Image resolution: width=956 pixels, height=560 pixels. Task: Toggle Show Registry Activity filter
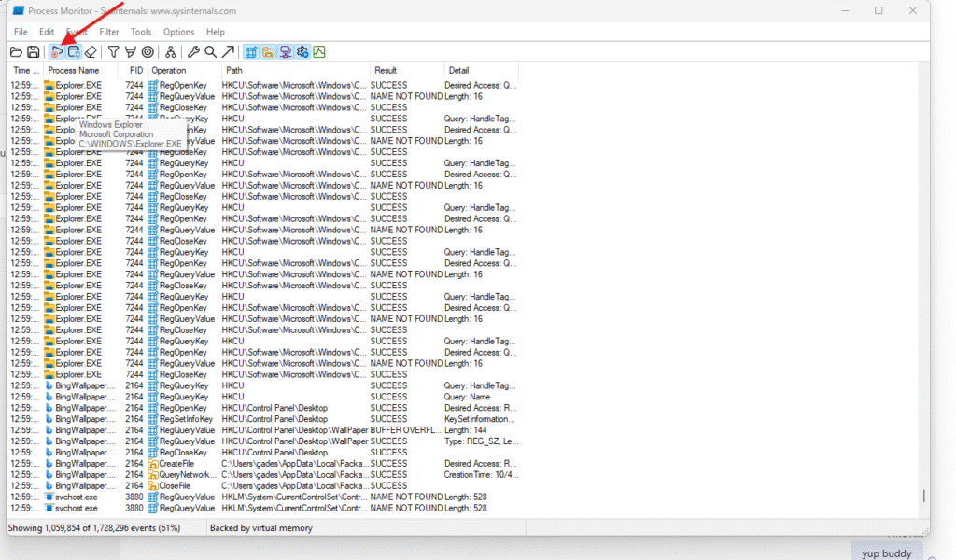coord(251,52)
